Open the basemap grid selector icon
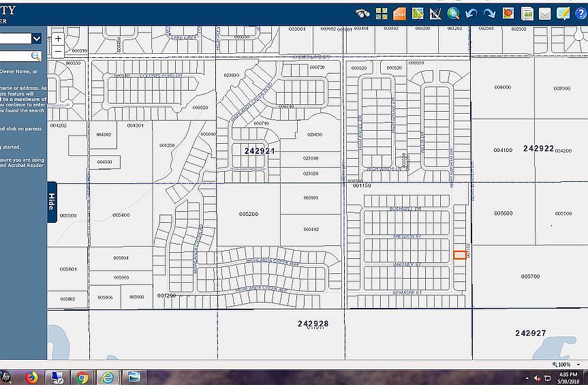 (x=382, y=14)
